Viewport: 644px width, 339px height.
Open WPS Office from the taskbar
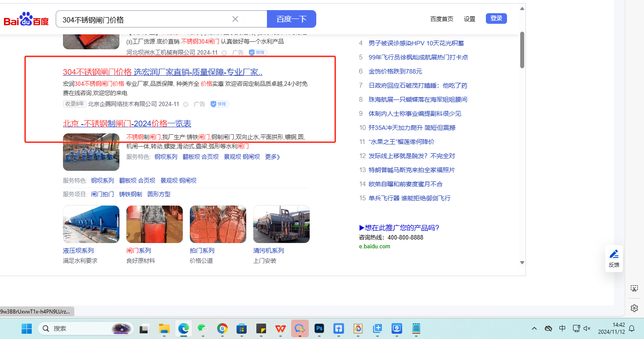click(x=280, y=328)
